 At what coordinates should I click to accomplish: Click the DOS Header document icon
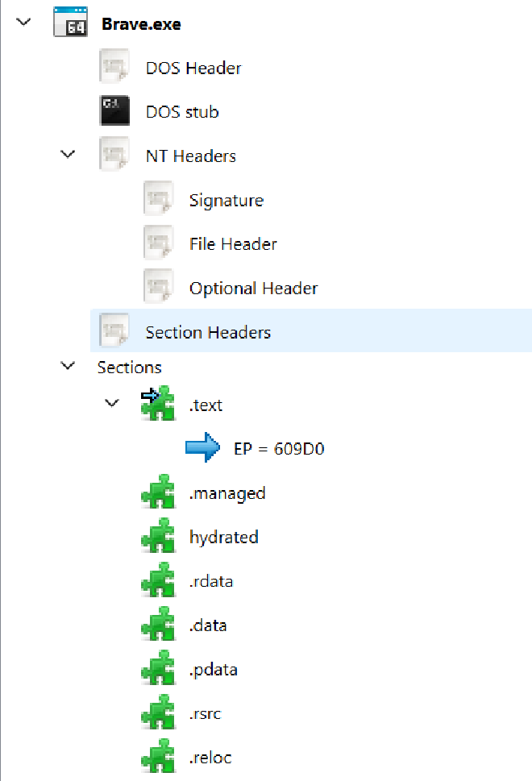tap(114, 68)
